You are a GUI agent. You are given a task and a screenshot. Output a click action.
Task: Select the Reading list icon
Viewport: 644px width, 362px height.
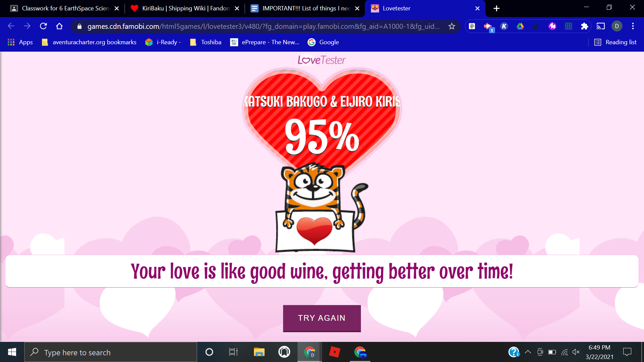(x=598, y=42)
